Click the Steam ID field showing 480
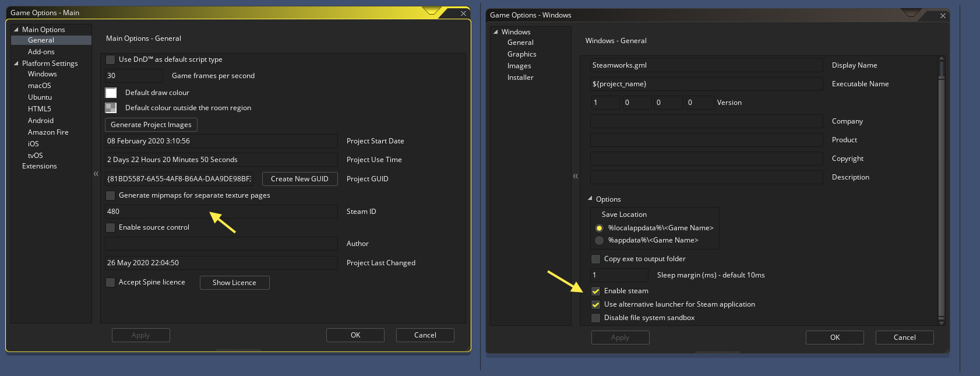The width and height of the screenshot is (980, 376). tap(221, 212)
